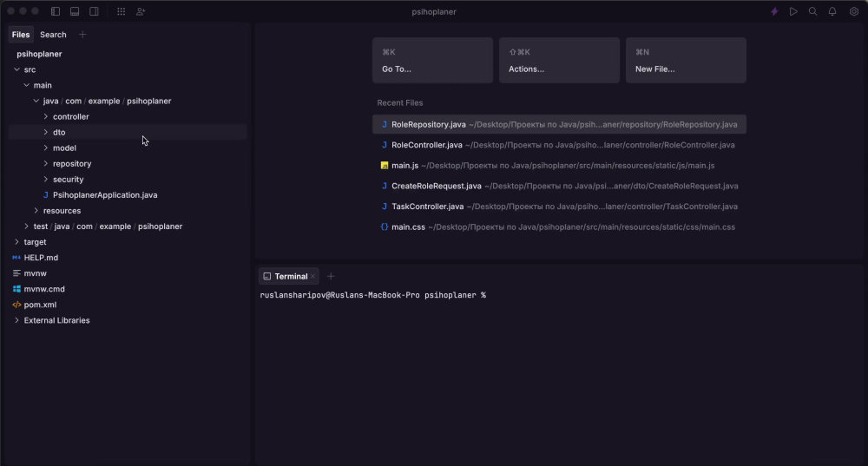
Task: Open recent file main.js
Action: [x=559, y=166]
